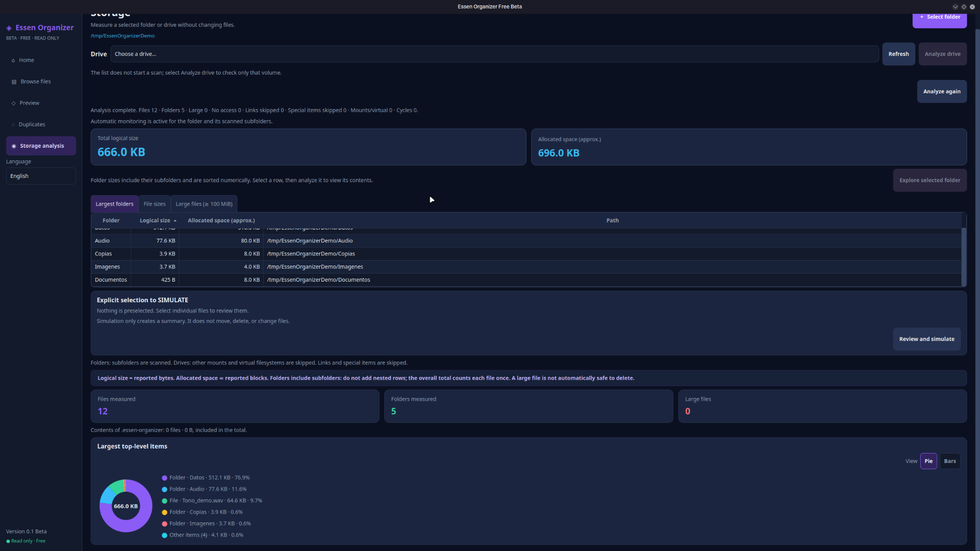This screenshot has width=980, height=551.
Task: Click the cyan Other items legend dot
Action: point(165,535)
